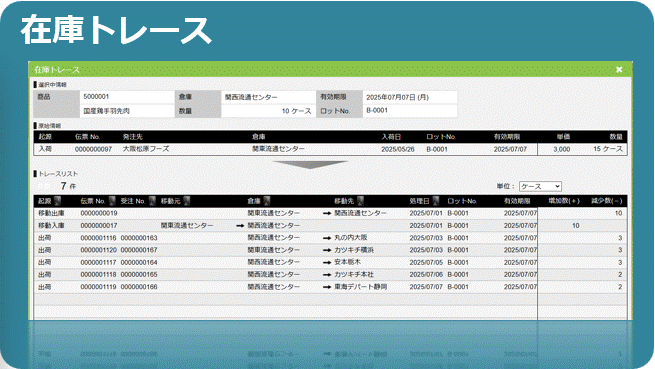Click the 商品 code field 5000001

[127, 97]
